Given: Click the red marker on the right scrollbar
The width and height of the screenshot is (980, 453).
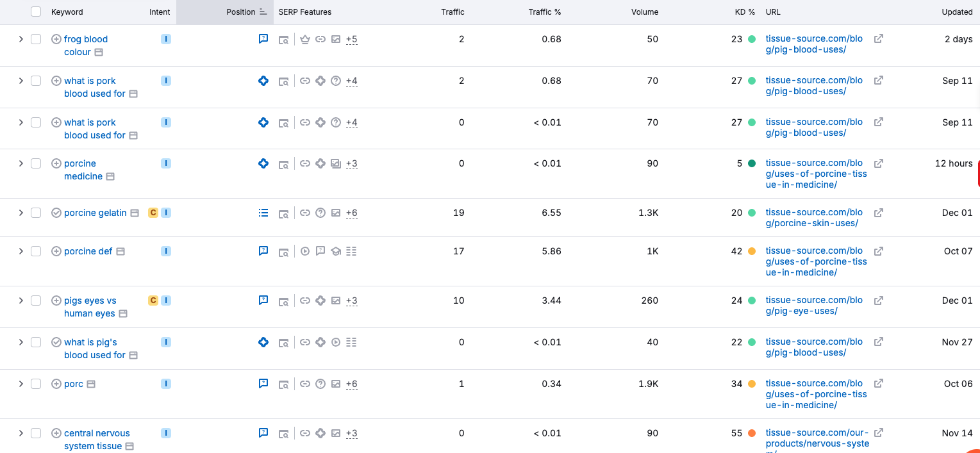Looking at the screenshot, I should click(978, 173).
